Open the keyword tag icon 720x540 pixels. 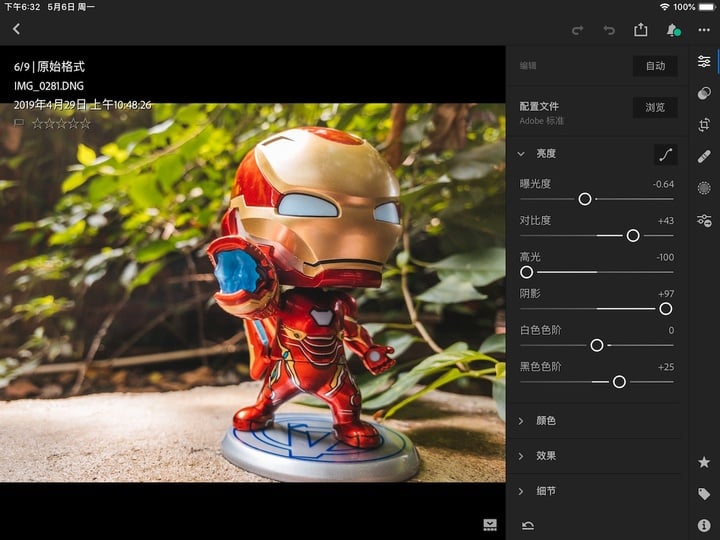tap(704, 494)
